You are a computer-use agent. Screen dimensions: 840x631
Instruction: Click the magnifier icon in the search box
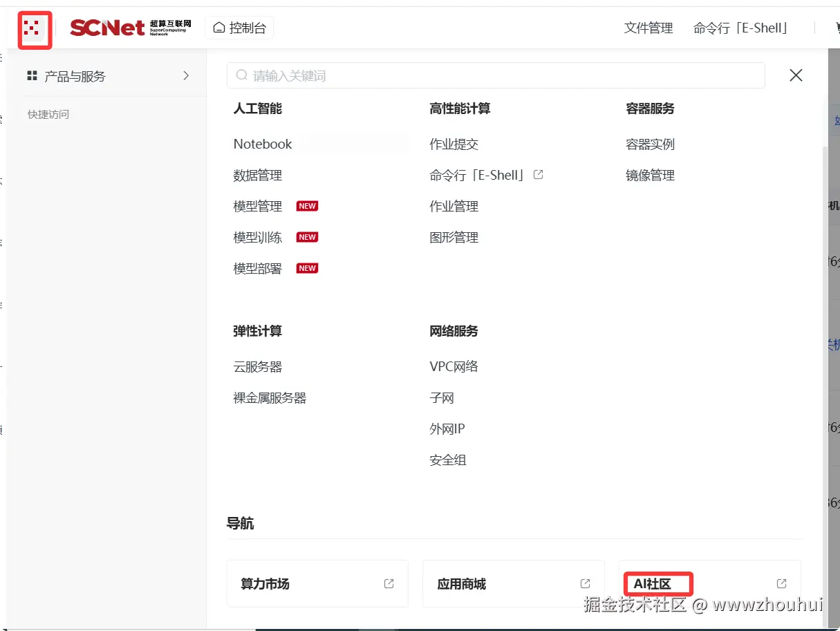click(x=242, y=75)
